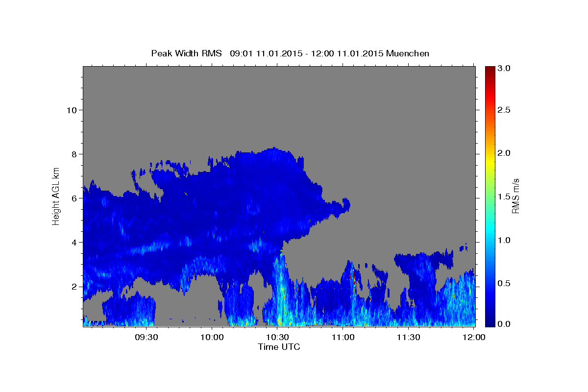Click the plot title 'Peak Width RMS'
Image resolution: width=588 pixels, height=392 pixels.
[x=186, y=53]
